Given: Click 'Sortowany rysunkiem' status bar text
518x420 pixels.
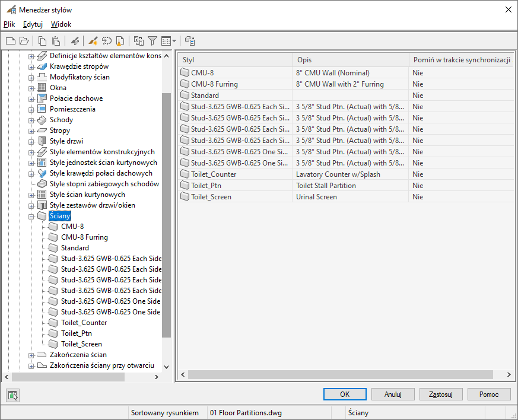Looking at the screenshot, I should 165,413.
